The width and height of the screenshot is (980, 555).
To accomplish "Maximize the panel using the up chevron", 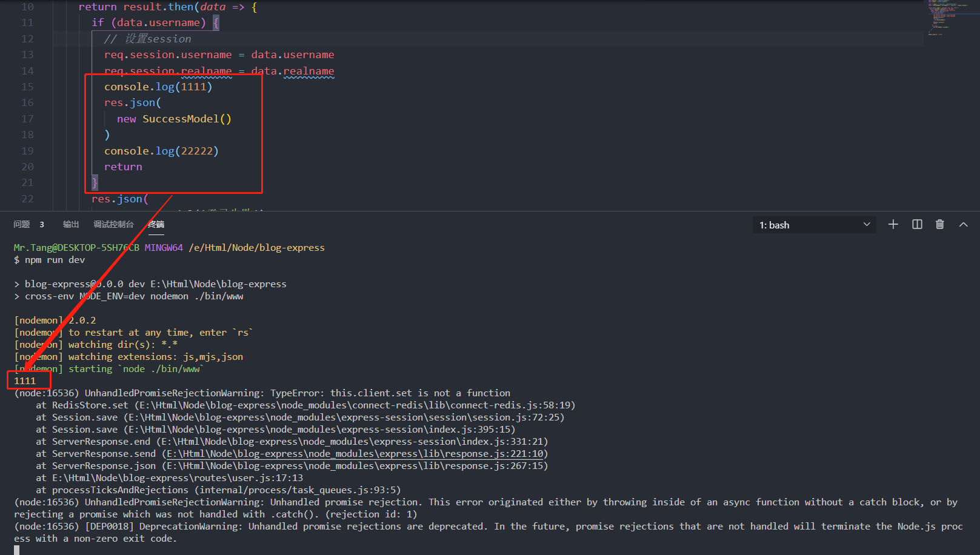I will (x=964, y=225).
